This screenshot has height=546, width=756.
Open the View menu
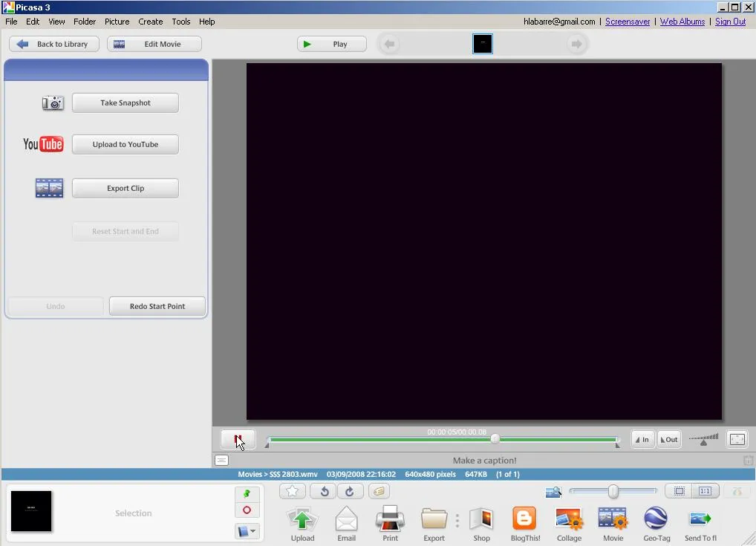56,22
